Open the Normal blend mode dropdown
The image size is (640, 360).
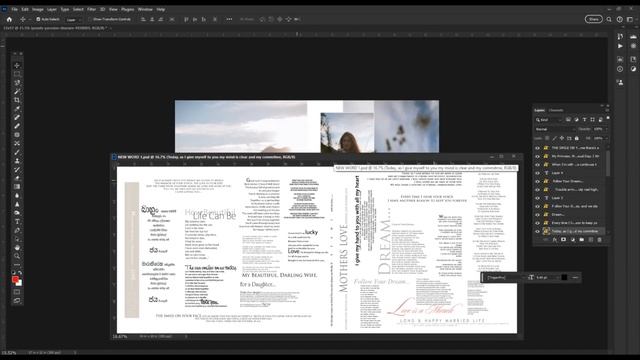[x=555, y=129]
